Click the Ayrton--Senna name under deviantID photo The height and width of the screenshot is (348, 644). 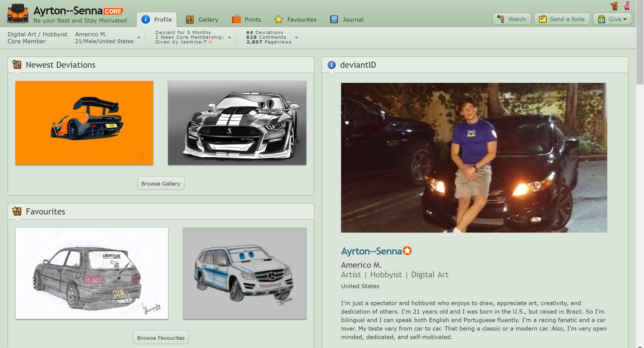(371, 251)
